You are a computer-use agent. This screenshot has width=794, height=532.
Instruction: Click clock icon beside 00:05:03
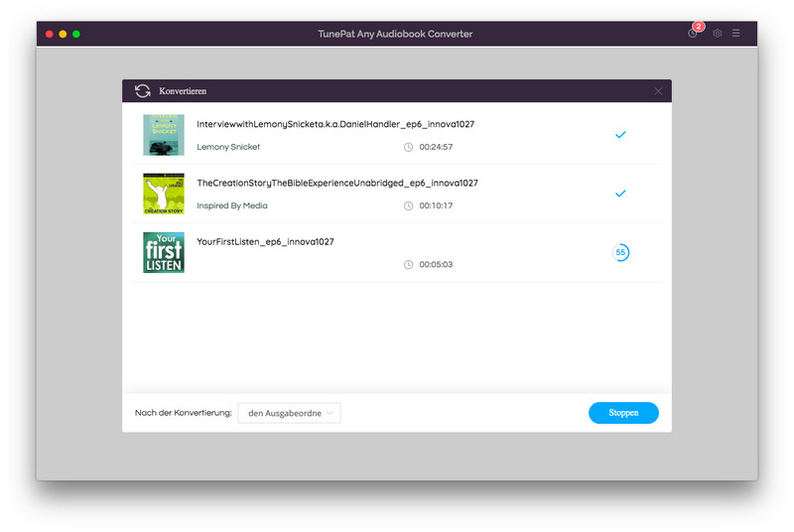408,264
